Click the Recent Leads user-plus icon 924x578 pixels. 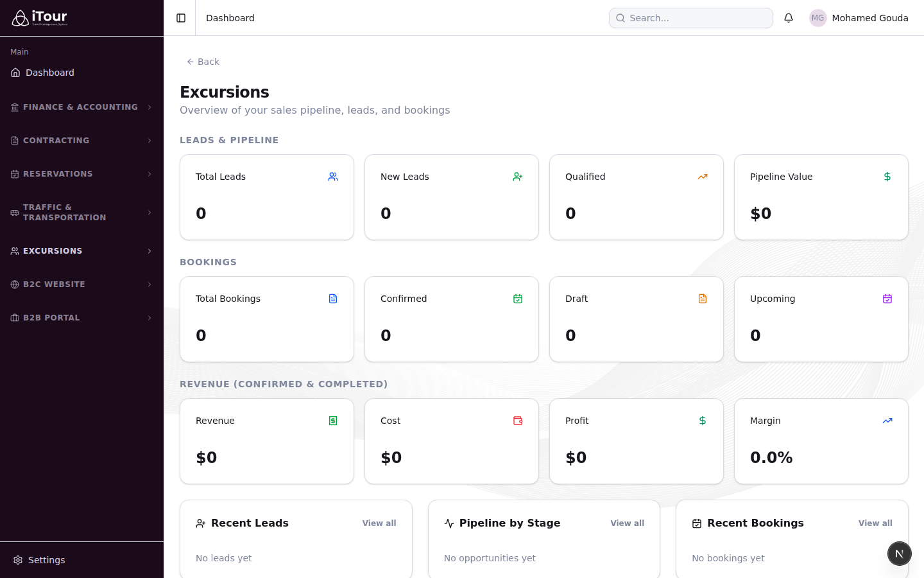pos(201,523)
